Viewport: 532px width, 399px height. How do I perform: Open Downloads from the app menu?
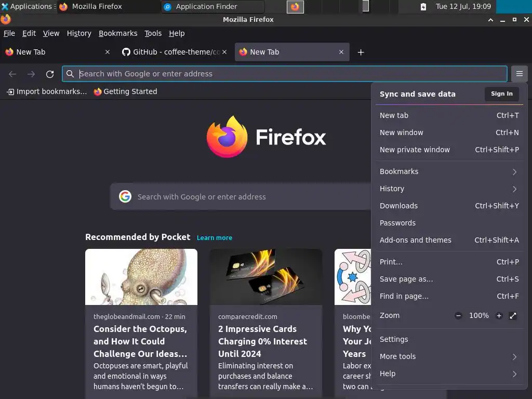click(449, 206)
